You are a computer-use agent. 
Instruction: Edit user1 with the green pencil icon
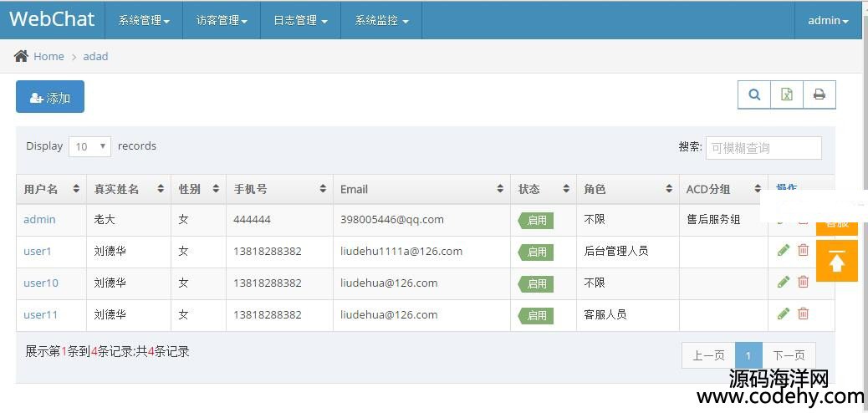(x=784, y=250)
